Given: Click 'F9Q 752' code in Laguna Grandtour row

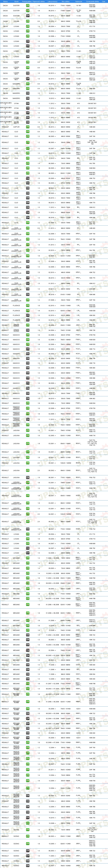Looking at the screenshot, I should tap(92, 529).
